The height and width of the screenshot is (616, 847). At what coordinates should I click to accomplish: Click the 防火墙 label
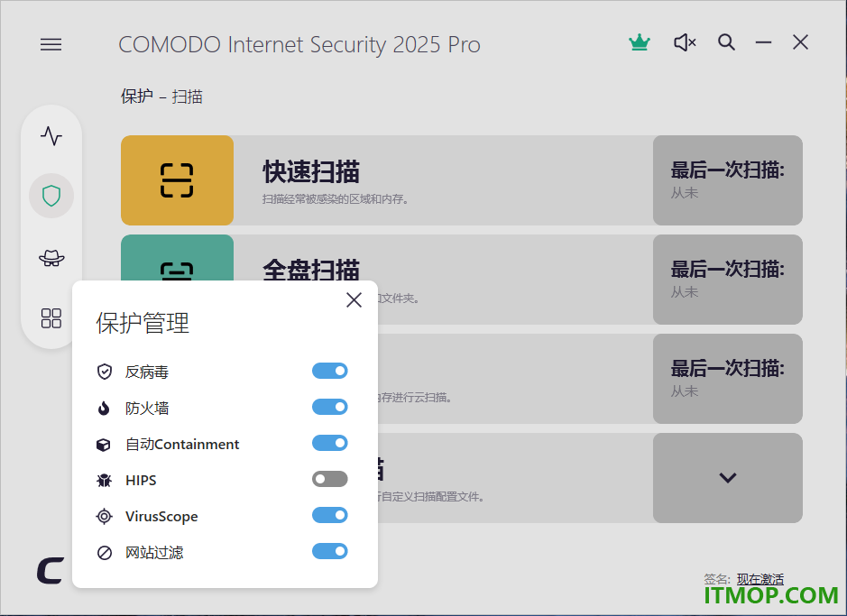[x=147, y=409]
